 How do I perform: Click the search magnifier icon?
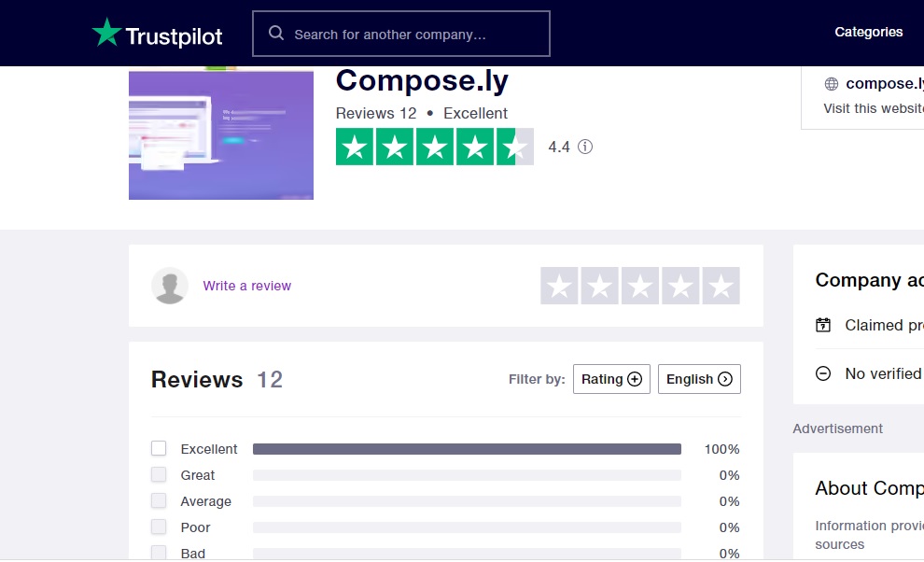pos(275,33)
